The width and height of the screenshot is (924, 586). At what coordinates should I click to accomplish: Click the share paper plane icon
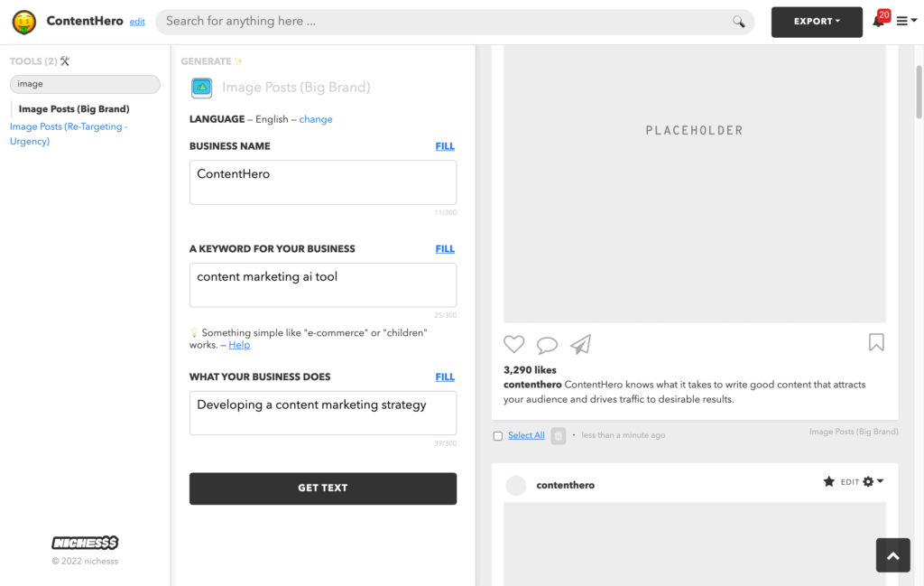point(580,344)
